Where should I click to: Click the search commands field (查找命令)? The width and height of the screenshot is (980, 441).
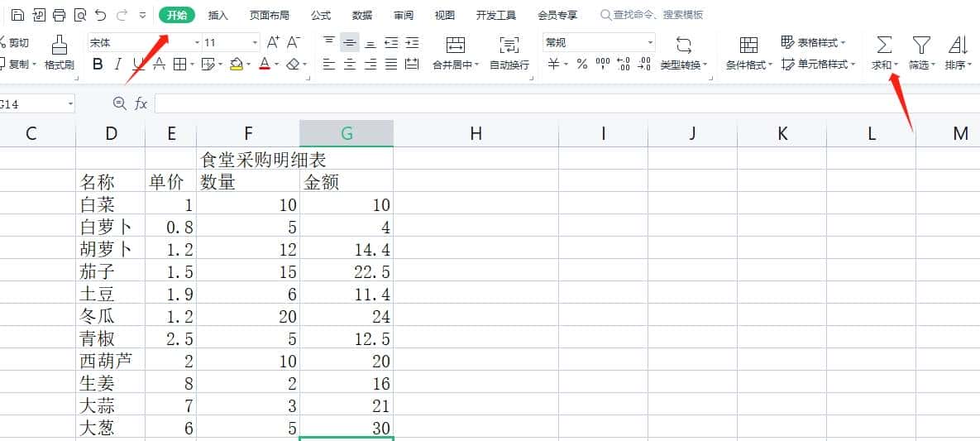[652, 15]
